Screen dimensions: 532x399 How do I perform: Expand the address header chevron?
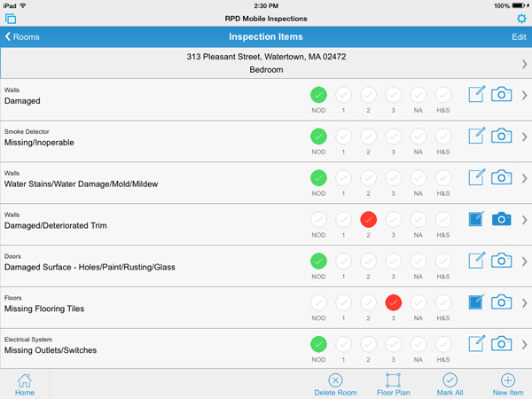tap(524, 64)
